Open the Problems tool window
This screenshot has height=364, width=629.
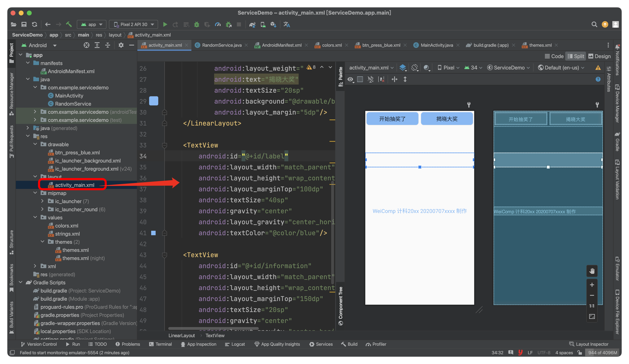pos(128,344)
